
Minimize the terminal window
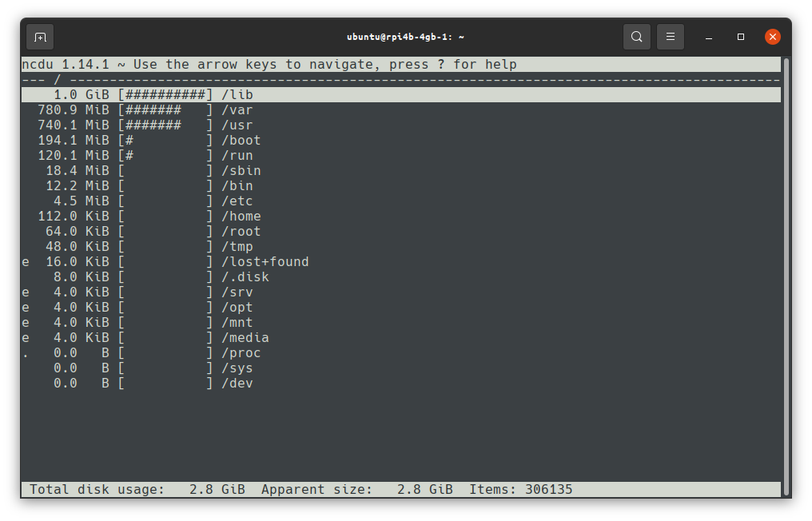click(x=709, y=37)
